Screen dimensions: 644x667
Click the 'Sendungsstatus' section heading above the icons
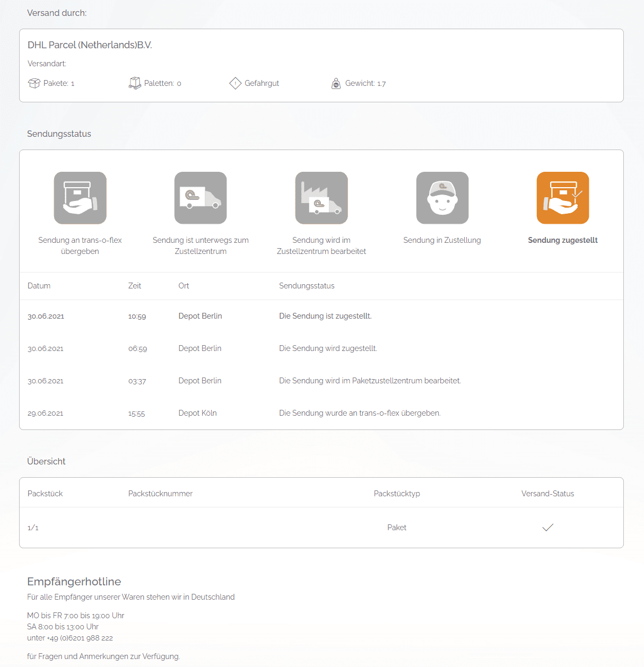(59, 134)
